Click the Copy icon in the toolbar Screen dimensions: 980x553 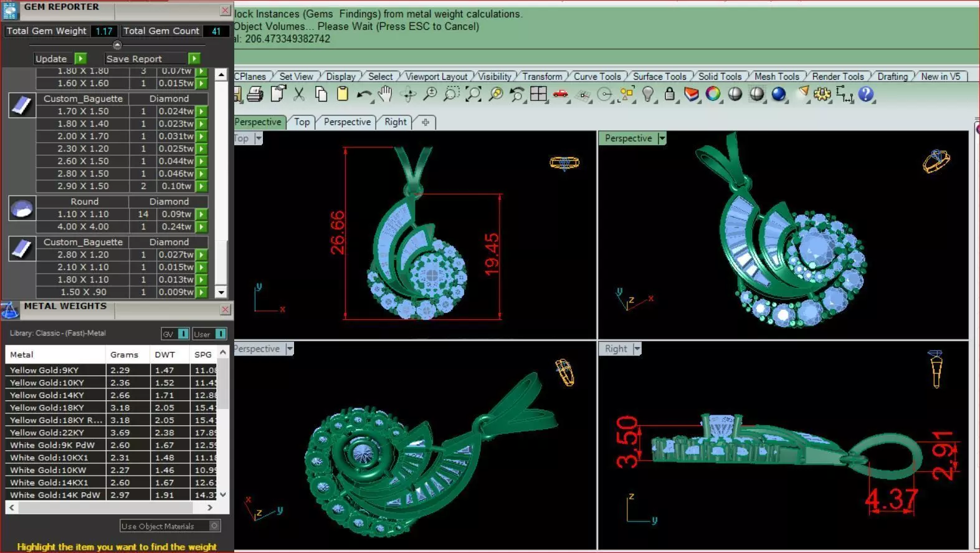(321, 94)
